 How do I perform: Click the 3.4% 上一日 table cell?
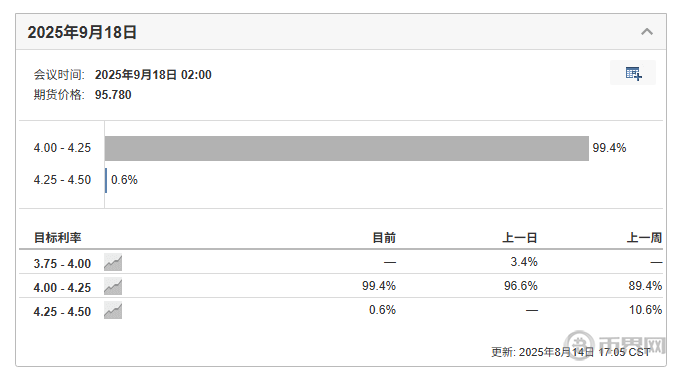[524, 262]
